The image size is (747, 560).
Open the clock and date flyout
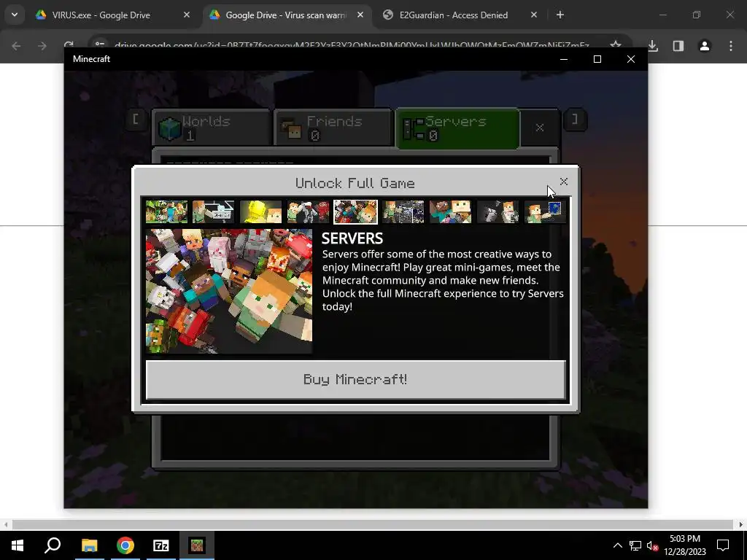click(x=684, y=545)
